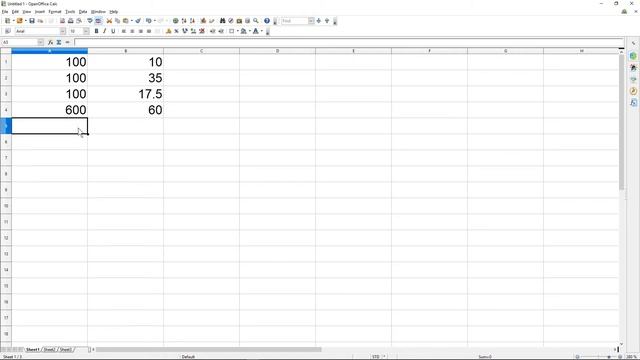Open the Navigator compass icon
The image size is (640, 360).
(x=231, y=21)
